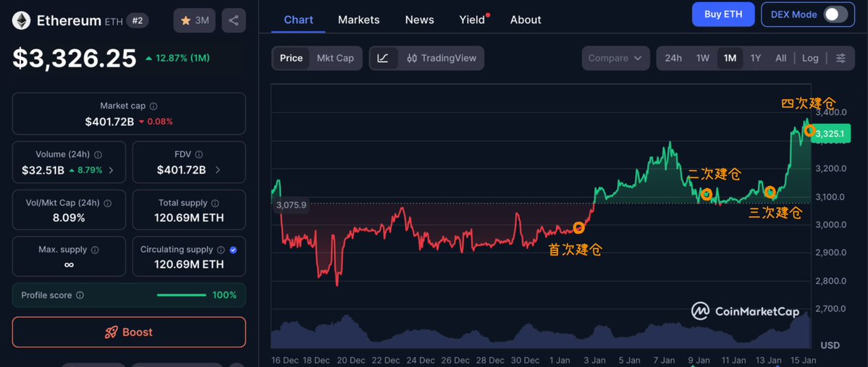
Task: Click the $32.51B volume value
Action: click(43, 170)
